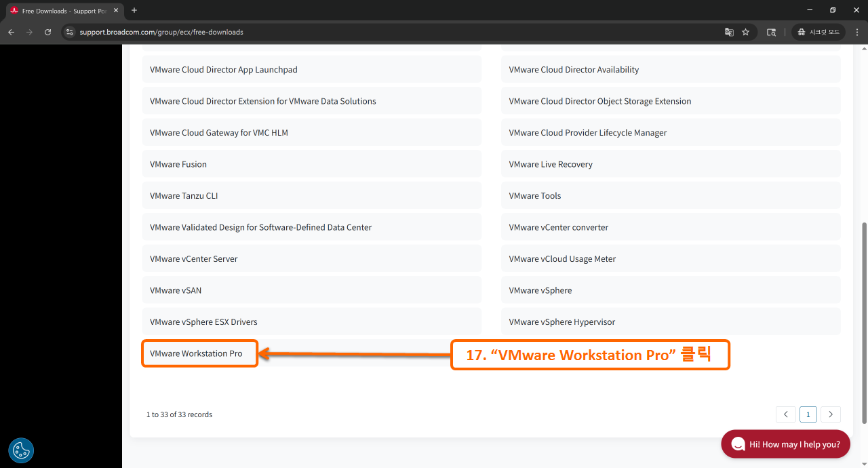Open VMware Tools
The height and width of the screenshot is (468, 868).
[x=671, y=195]
